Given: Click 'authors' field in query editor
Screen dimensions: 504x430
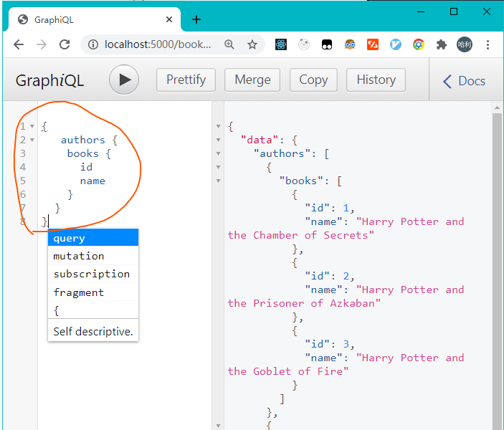Looking at the screenshot, I should coord(83,140).
